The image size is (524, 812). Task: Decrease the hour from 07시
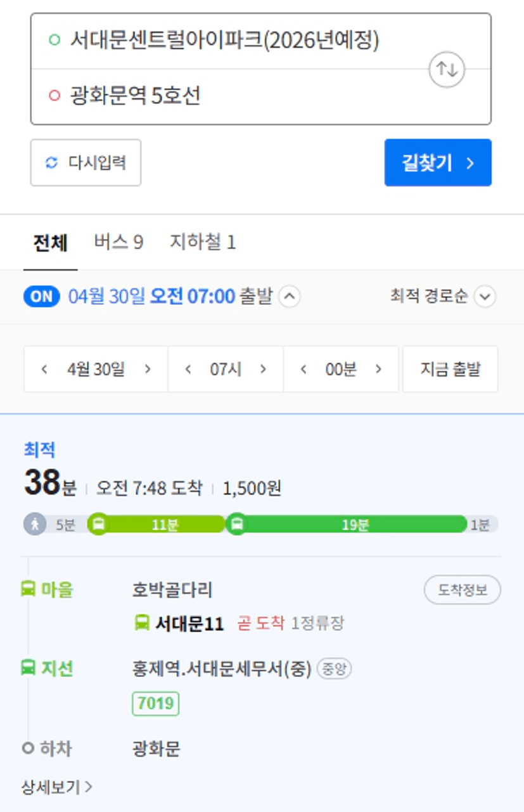pyautogui.click(x=188, y=370)
